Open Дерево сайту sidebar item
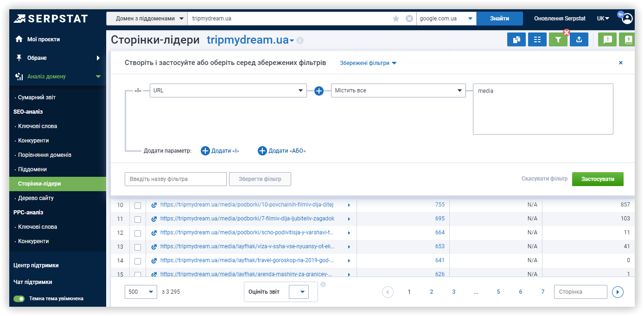 (x=36, y=198)
